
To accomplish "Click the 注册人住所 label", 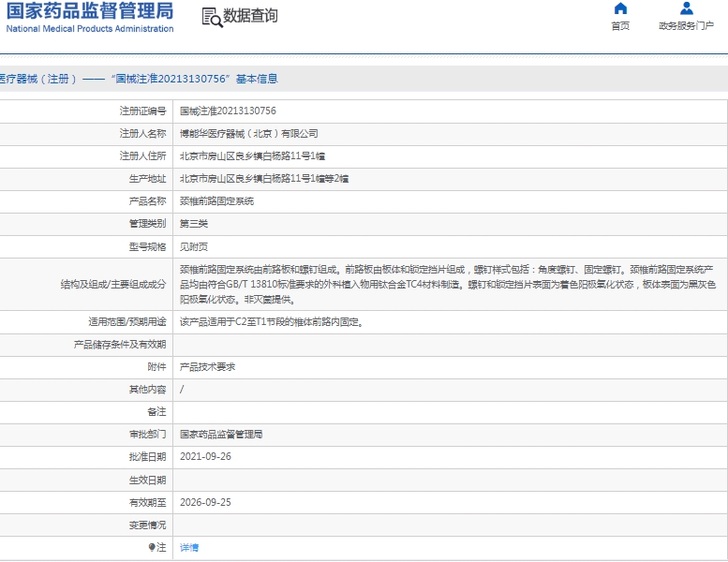I will click(x=143, y=155).
